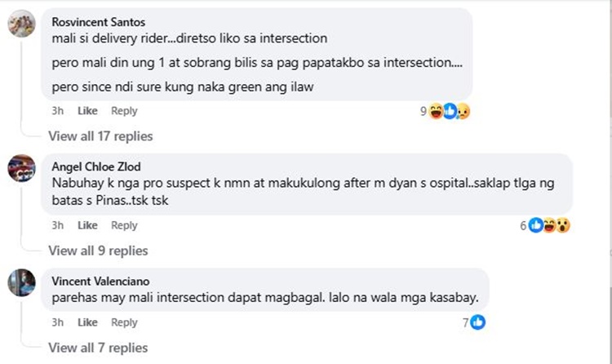Click reaction emojis on Angel Chloe Zlod's comment
The height and width of the screenshot is (364, 612).
click(x=549, y=225)
